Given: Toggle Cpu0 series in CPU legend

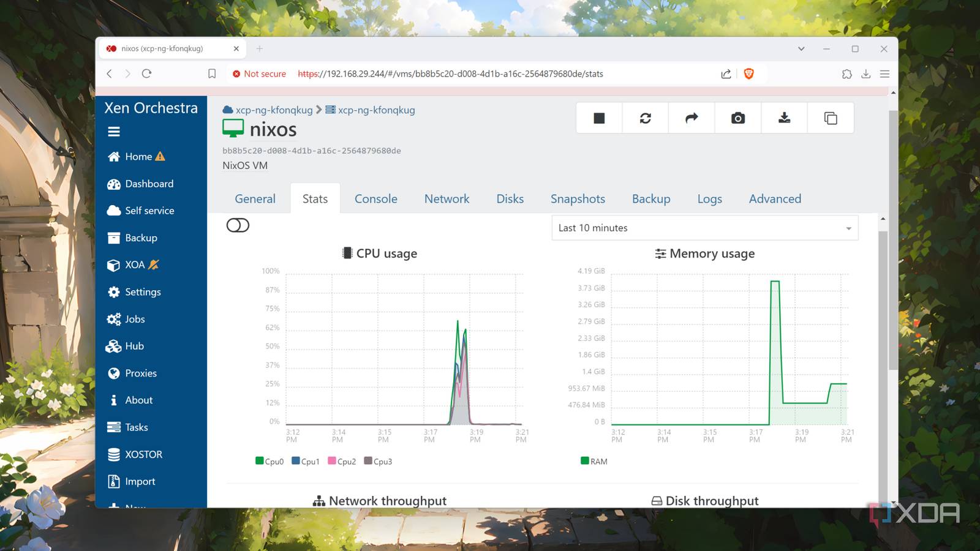Looking at the screenshot, I should (269, 461).
